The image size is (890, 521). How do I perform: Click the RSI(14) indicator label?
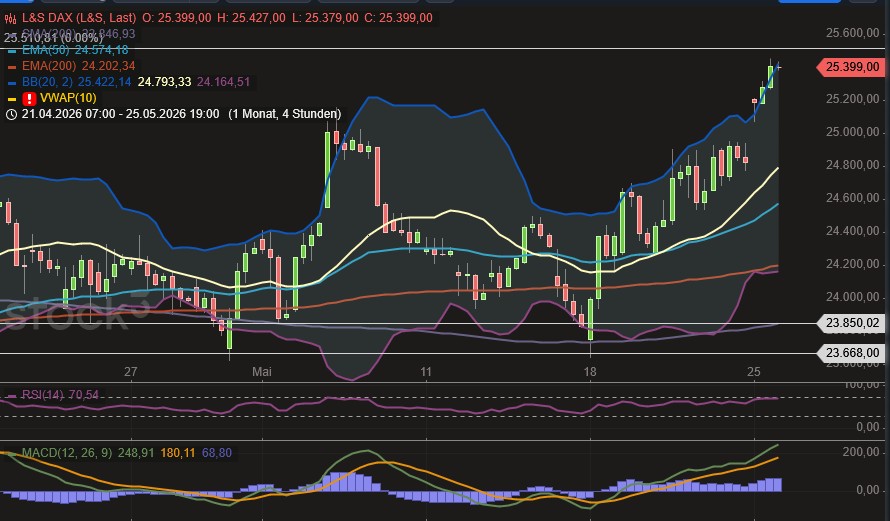pos(42,394)
